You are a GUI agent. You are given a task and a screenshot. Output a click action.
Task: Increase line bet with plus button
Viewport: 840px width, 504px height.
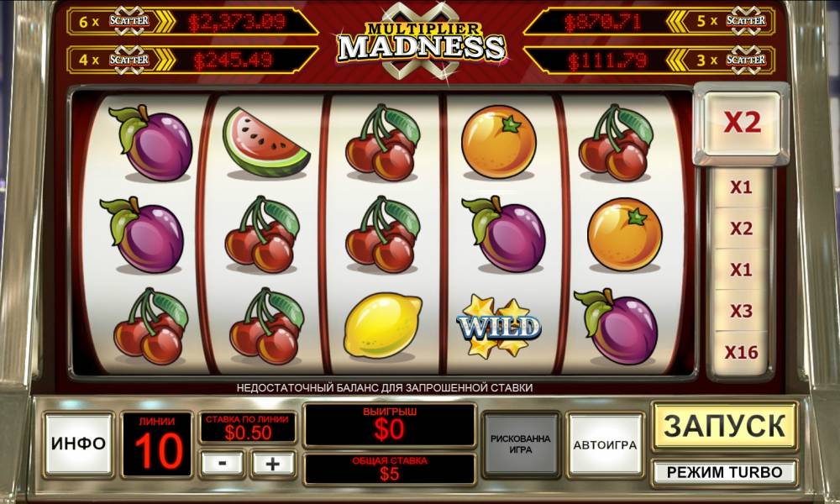click(x=273, y=464)
